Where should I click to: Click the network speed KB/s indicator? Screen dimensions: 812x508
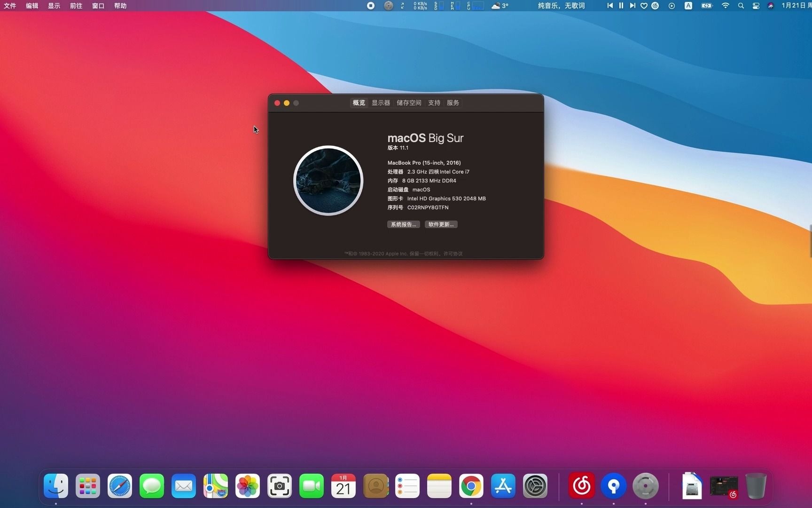[x=420, y=6]
